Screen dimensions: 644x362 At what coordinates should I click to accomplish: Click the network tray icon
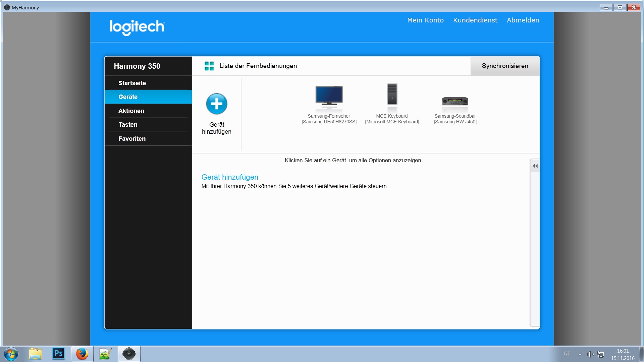point(601,354)
